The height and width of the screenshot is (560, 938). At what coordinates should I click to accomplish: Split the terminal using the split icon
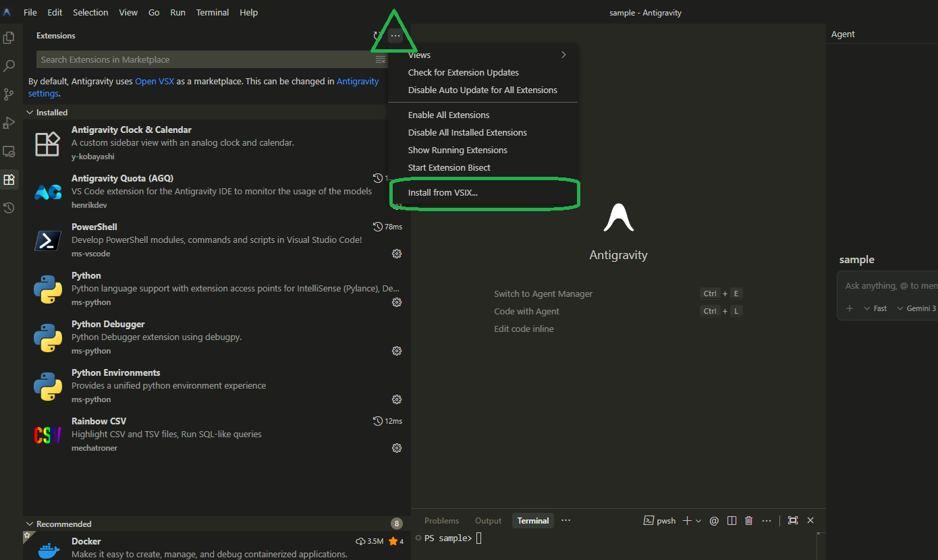click(732, 520)
